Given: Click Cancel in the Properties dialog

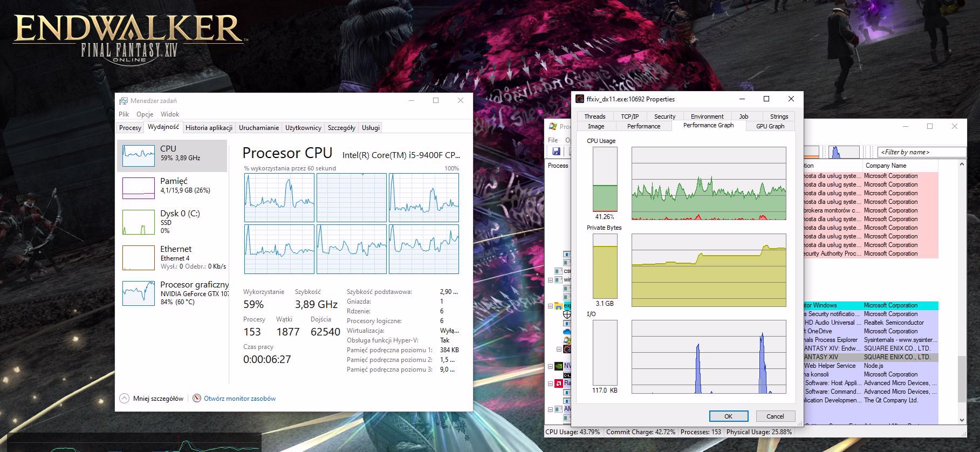Looking at the screenshot, I should (775, 416).
